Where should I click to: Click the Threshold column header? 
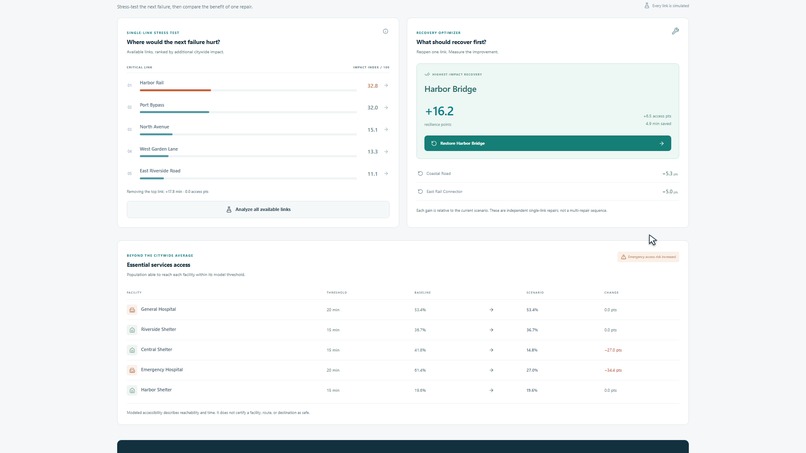337,293
